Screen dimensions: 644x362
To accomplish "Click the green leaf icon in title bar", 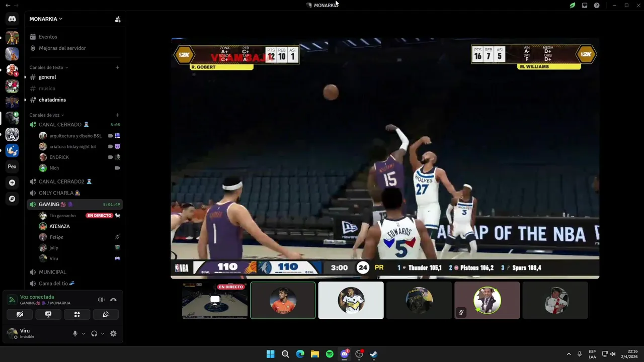I will 573,6.
